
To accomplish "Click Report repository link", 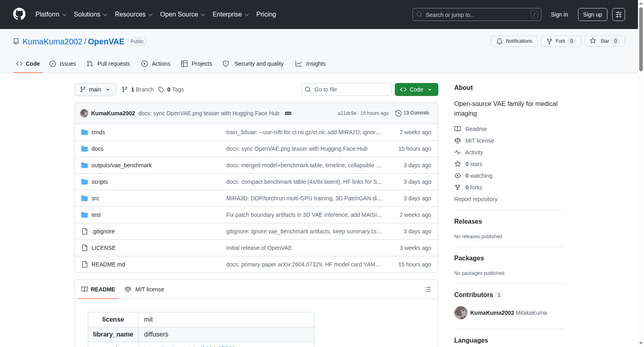I will click(x=476, y=199).
